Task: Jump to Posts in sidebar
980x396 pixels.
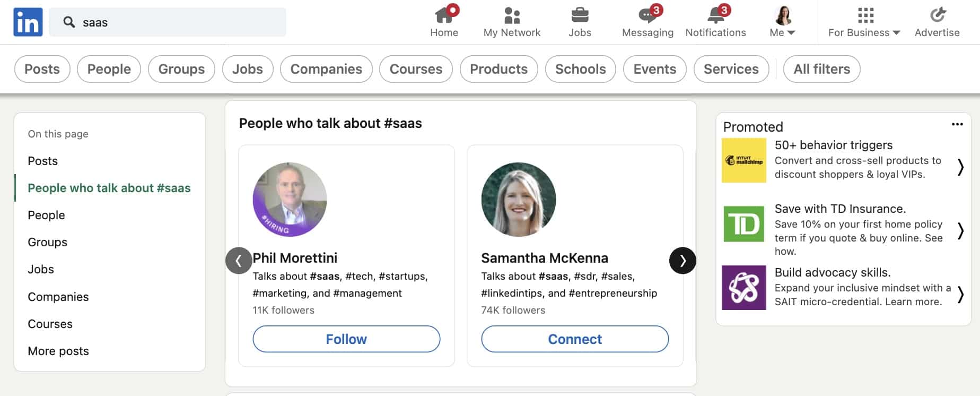Action: (x=43, y=161)
